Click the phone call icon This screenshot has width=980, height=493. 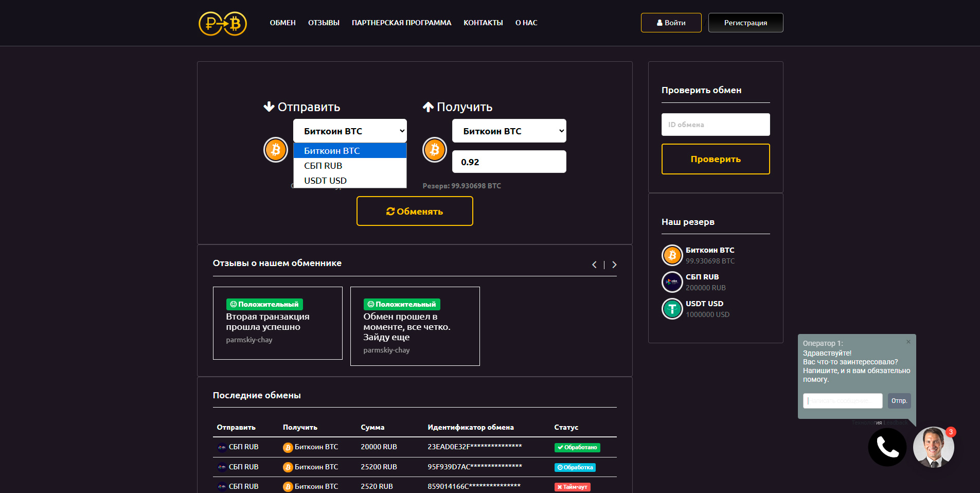pyautogui.click(x=887, y=447)
